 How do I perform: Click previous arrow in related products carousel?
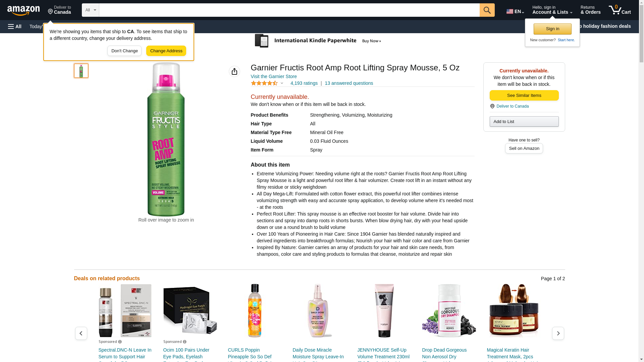coord(81,334)
